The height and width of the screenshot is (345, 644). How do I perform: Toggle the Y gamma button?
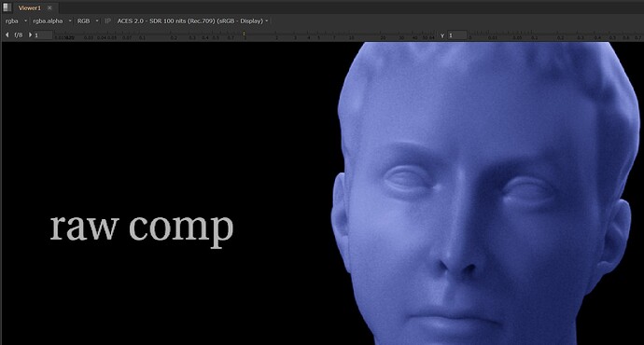click(442, 35)
